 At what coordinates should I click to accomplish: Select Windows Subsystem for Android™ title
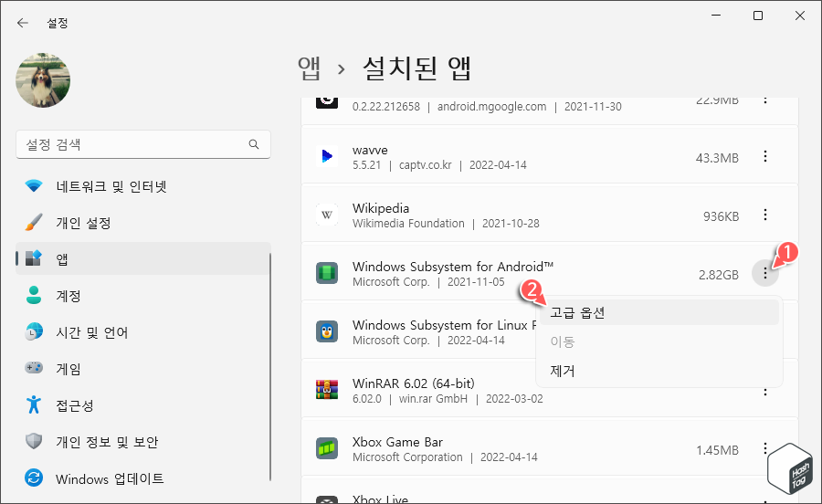click(453, 266)
